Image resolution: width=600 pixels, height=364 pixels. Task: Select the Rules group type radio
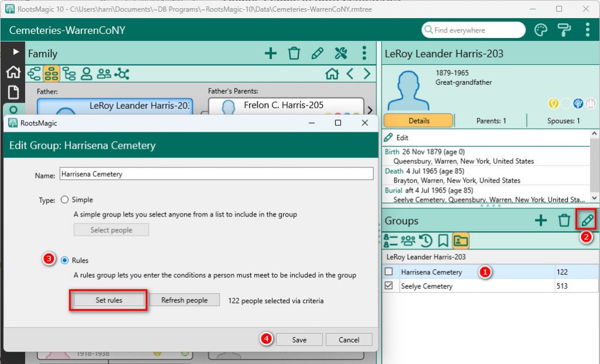pyautogui.click(x=64, y=260)
